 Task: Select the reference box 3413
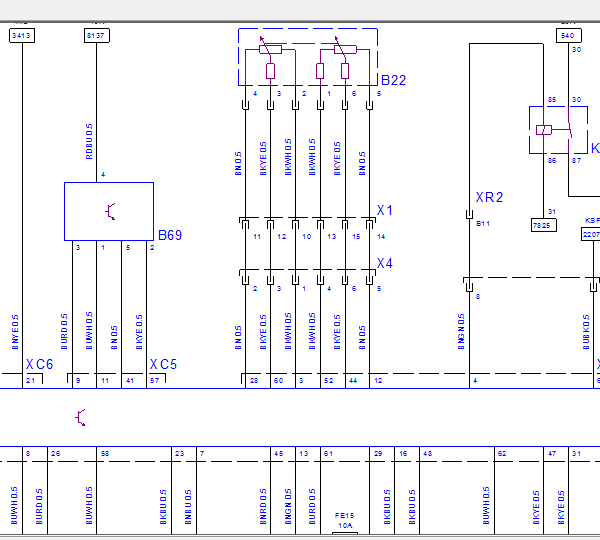tap(22, 36)
